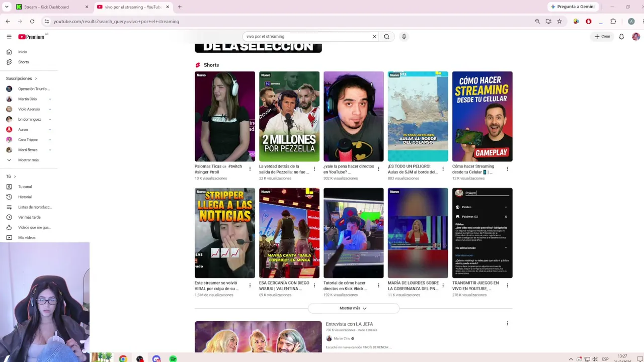This screenshot has height=362, width=644.
Task: Open the Opera extension icon in toolbar
Action: [588, 22]
